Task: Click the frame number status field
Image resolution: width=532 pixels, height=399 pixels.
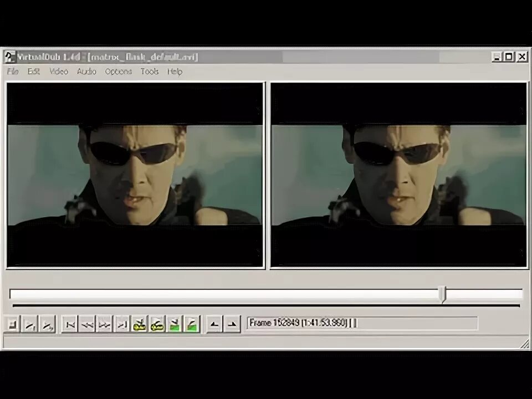Action: 362,323
